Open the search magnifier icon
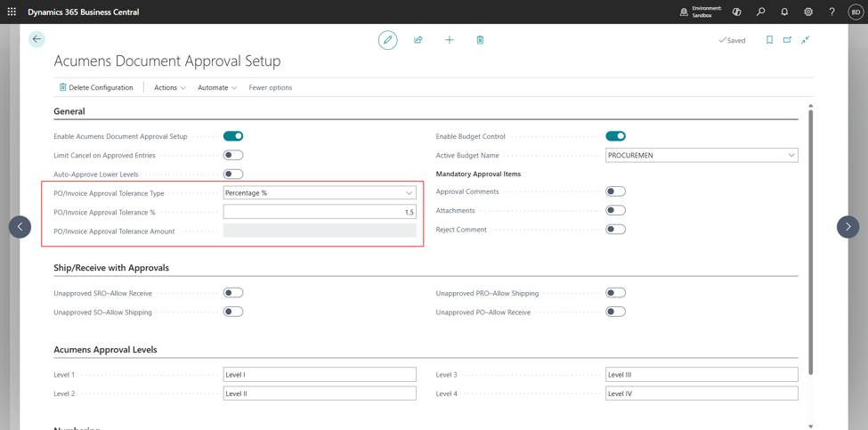 pos(760,12)
